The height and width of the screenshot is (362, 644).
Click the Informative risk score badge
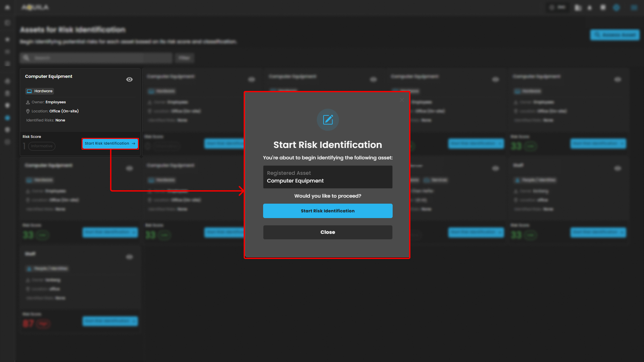coord(42,146)
